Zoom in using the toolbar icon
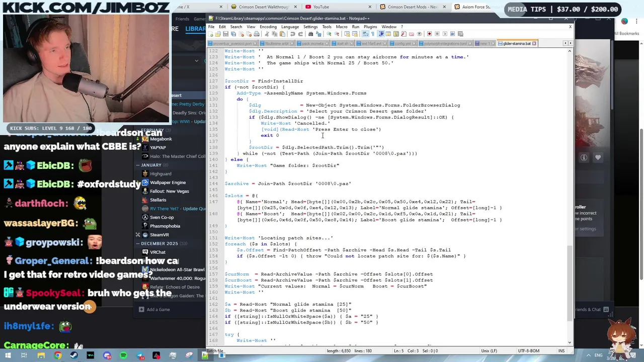The width and height of the screenshot is (644, 362). click(x=329, y=34)
